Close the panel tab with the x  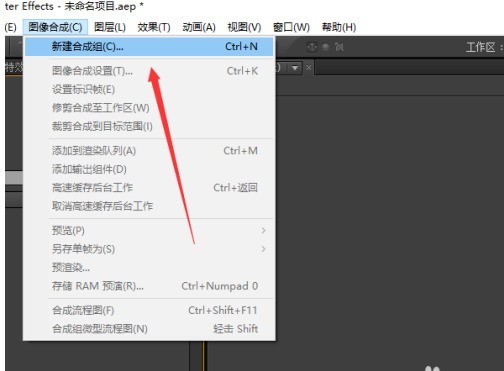coord(309,68)
